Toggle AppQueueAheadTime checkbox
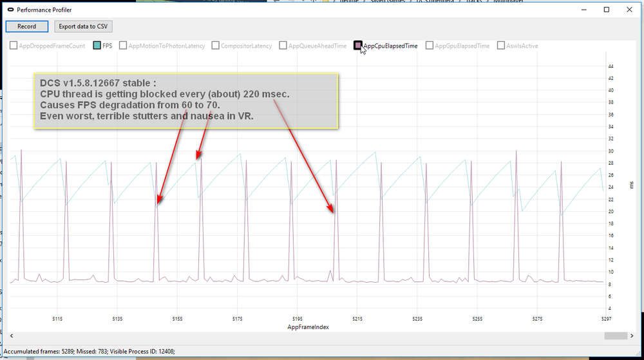The image size is (644, 360). pyautogui.click(x=283, y=45)
